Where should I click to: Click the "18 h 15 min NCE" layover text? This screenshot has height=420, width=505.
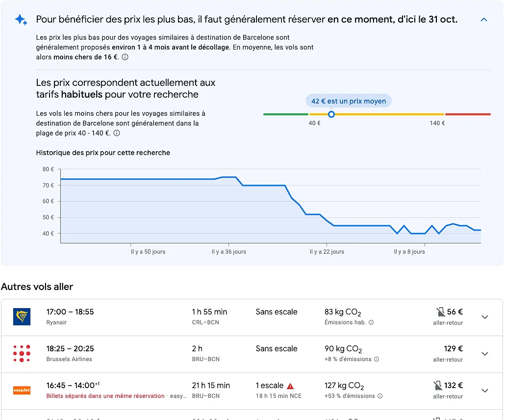tap(278, 396)
